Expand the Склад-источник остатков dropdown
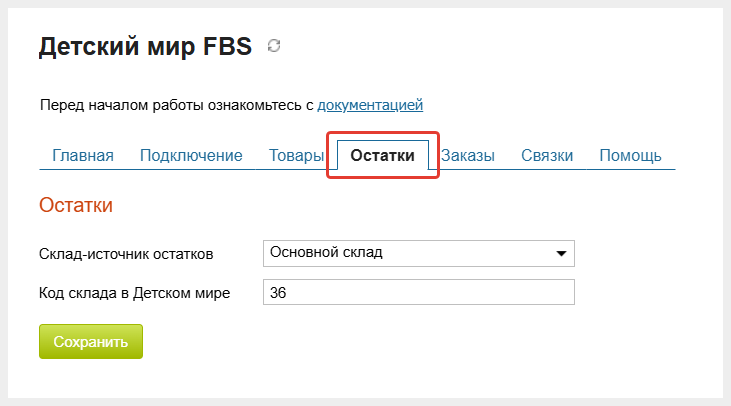The width and height of the screenshot is (731, 406). (x=419, y=254)
